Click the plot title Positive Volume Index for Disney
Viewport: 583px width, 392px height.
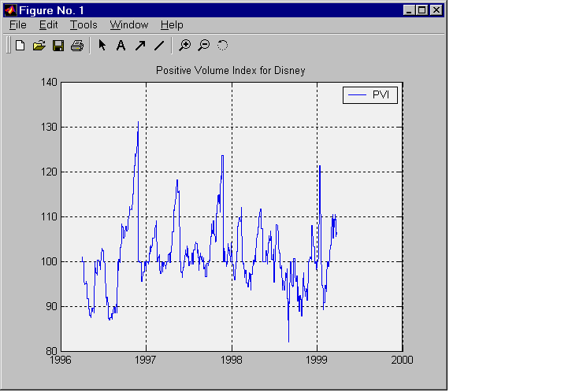click(x=231, y=71)
